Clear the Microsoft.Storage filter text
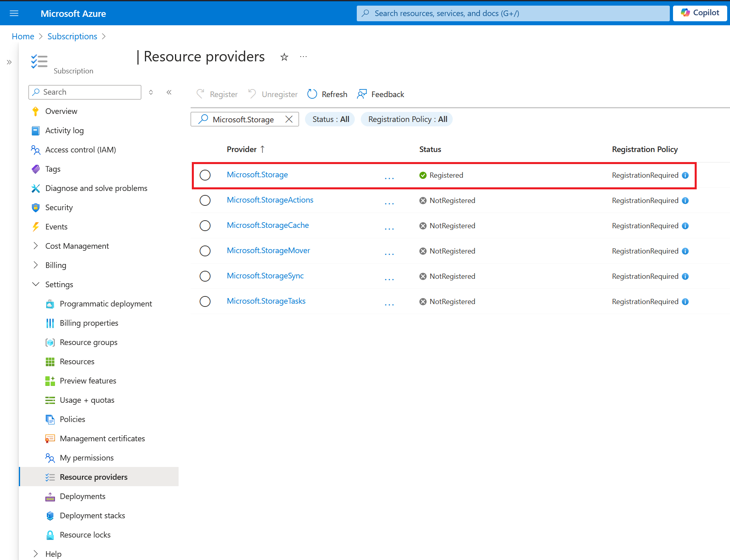730x560 pixels. coord(289,119)
